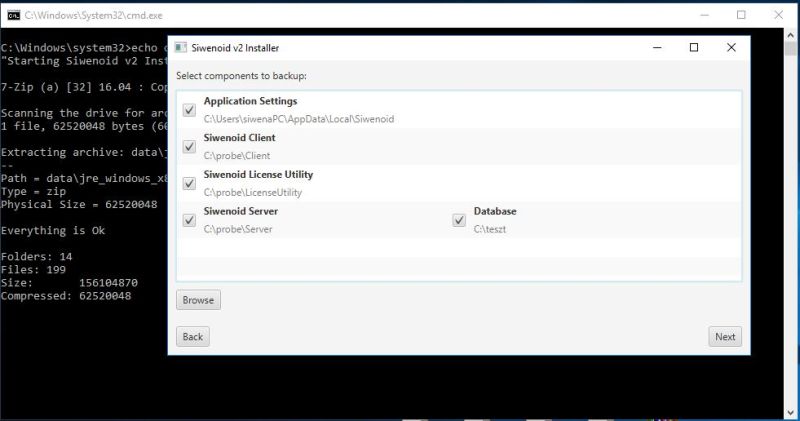
Task: Select the Siwenoid Client label
Action: 239,138
